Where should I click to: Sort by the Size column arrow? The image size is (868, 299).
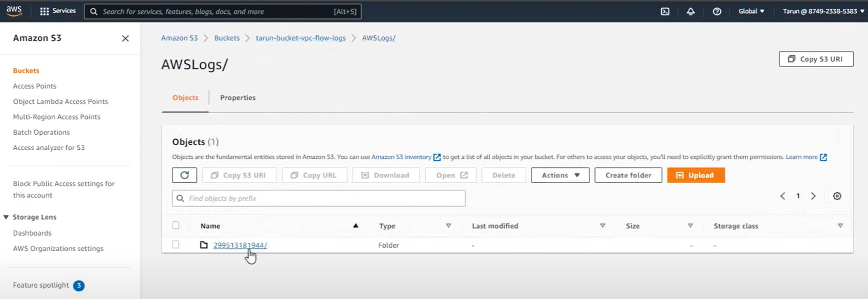pos(690,226)
